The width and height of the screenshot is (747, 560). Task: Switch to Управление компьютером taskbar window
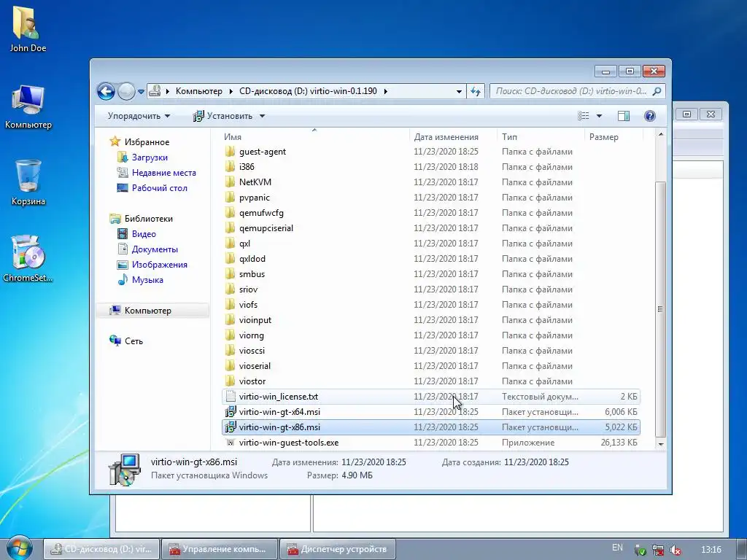pyautogui.click(x=220, y=549)
